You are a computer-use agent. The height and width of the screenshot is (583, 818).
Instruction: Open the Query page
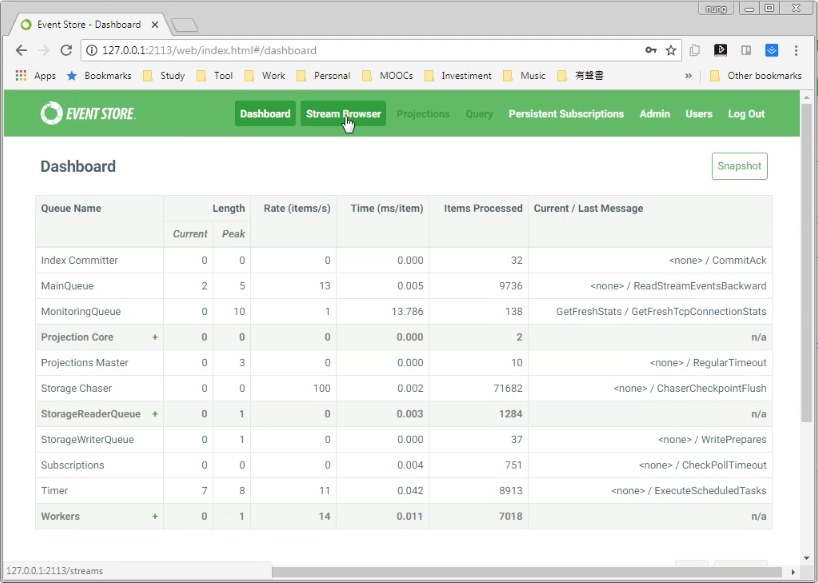[x=479, y=114]
